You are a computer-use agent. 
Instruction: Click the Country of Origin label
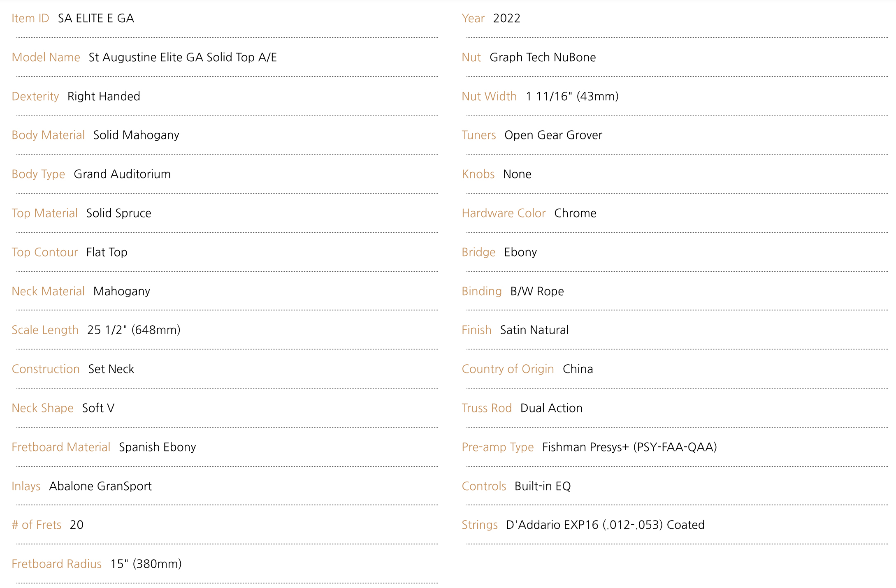[x=508, y=369]
